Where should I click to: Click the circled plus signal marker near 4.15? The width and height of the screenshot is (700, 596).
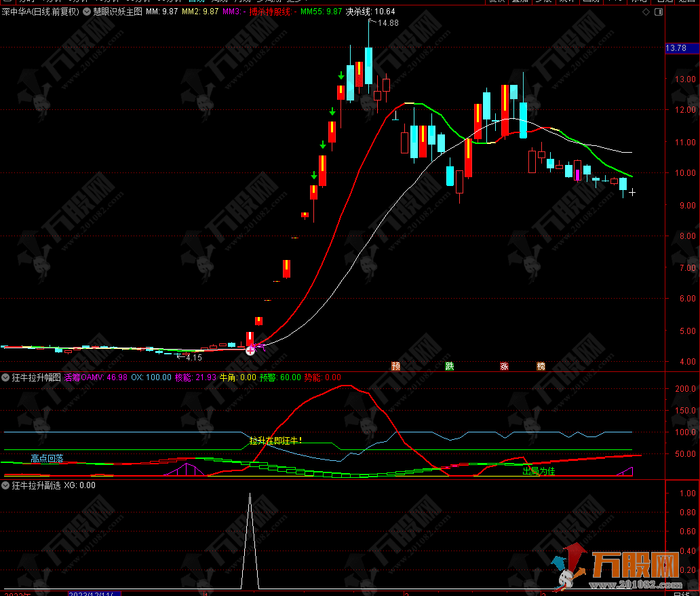(250, 351)
